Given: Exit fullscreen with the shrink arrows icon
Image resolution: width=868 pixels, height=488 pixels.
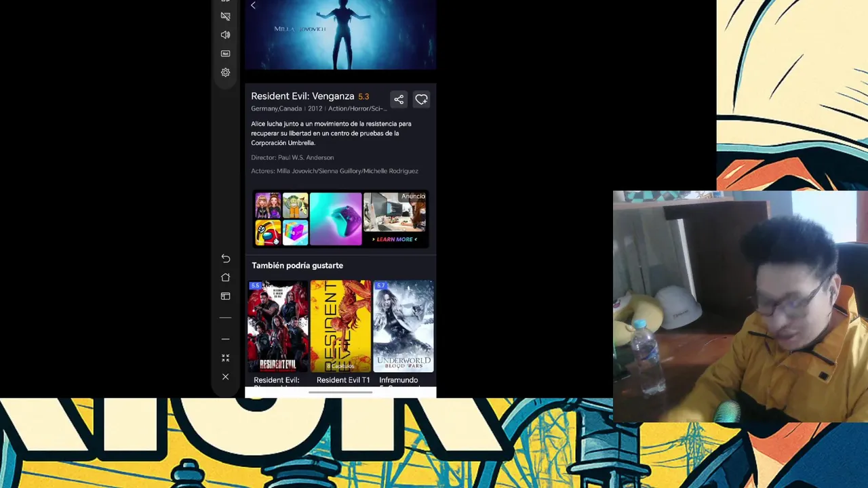Looking at the screenshot, I should click(x=225, y=358).
